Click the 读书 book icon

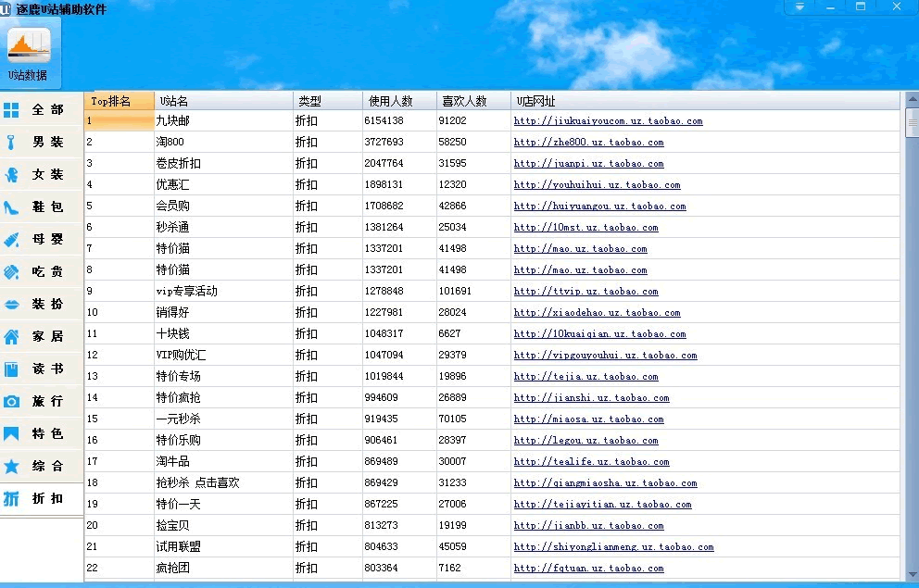click(x=11, y=369)
